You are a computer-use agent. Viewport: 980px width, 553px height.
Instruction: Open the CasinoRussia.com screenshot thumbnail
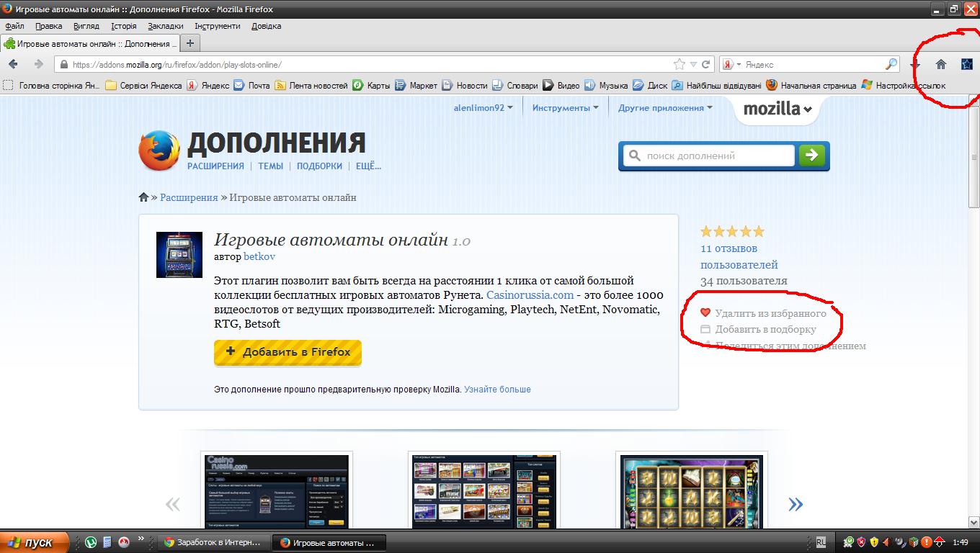277,492
